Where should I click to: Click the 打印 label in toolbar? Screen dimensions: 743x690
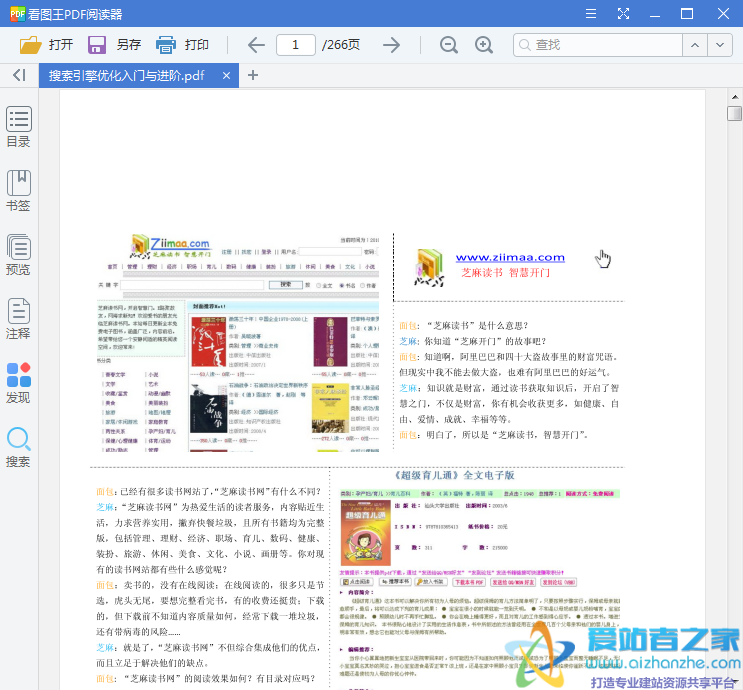(197, 45)
